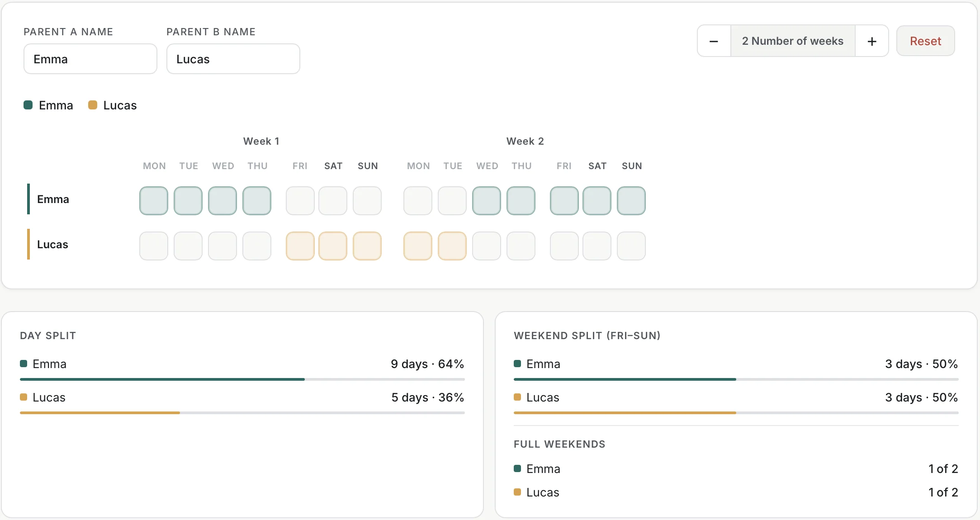This screenshot has width=980, height=520.
Task: Toggle Lucas's Week 1 Saturday cell
Action: point(333,246)
